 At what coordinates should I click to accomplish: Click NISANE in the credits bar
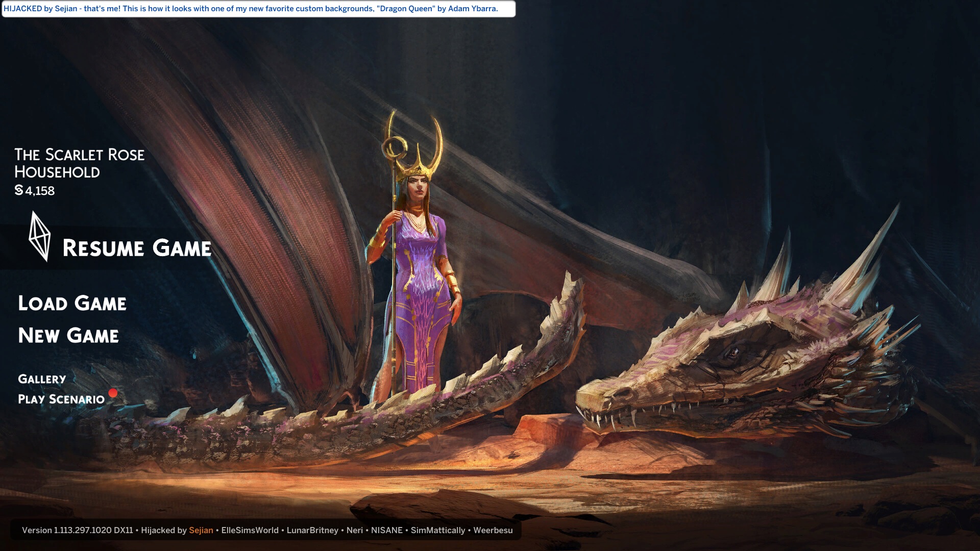click(x=387, y=530)
